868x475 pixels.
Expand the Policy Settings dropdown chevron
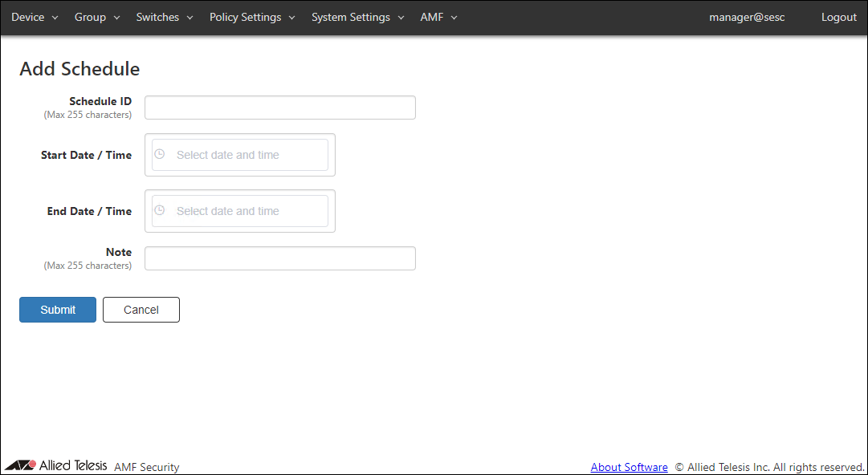(x=291, y=18)
